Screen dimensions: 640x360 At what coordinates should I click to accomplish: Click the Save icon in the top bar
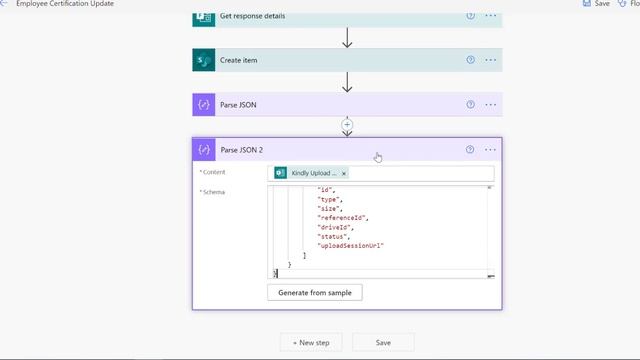point(587,3)
